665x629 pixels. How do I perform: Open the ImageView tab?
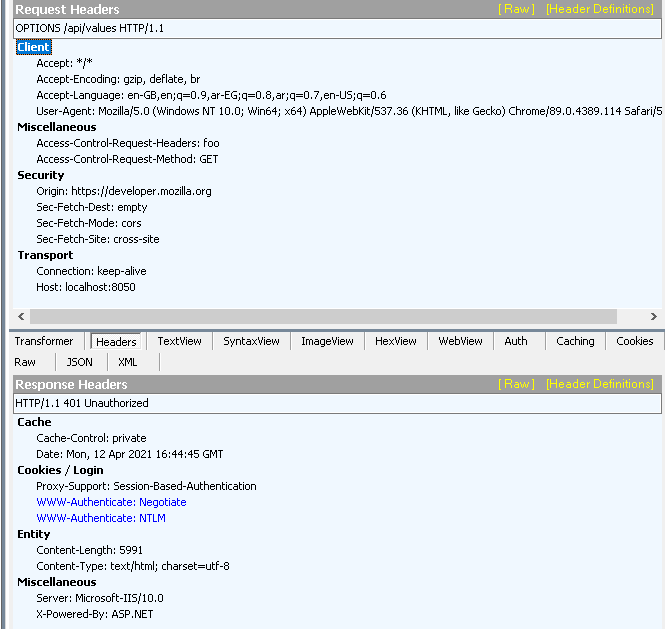pos(327,341)
